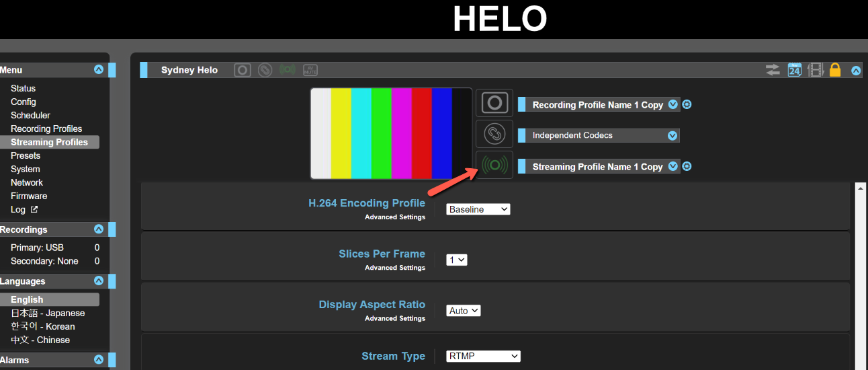Collapse the Menu section chevron
This screenshot has height=370, width=868.
[x=99, y=70]
